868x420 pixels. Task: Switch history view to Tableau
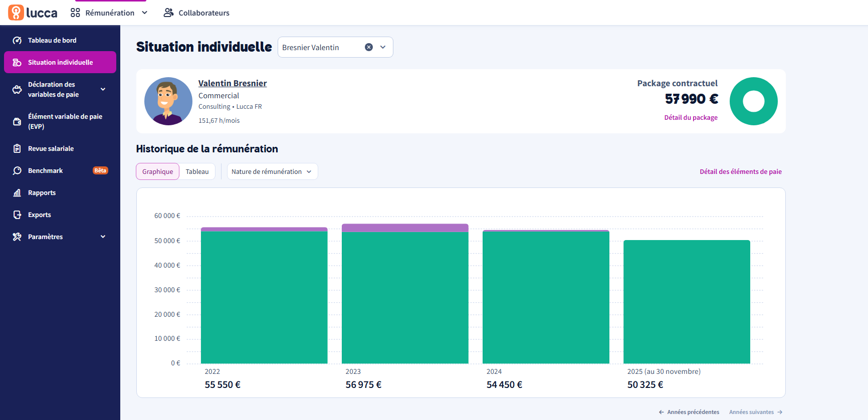[x=197, y=171]
